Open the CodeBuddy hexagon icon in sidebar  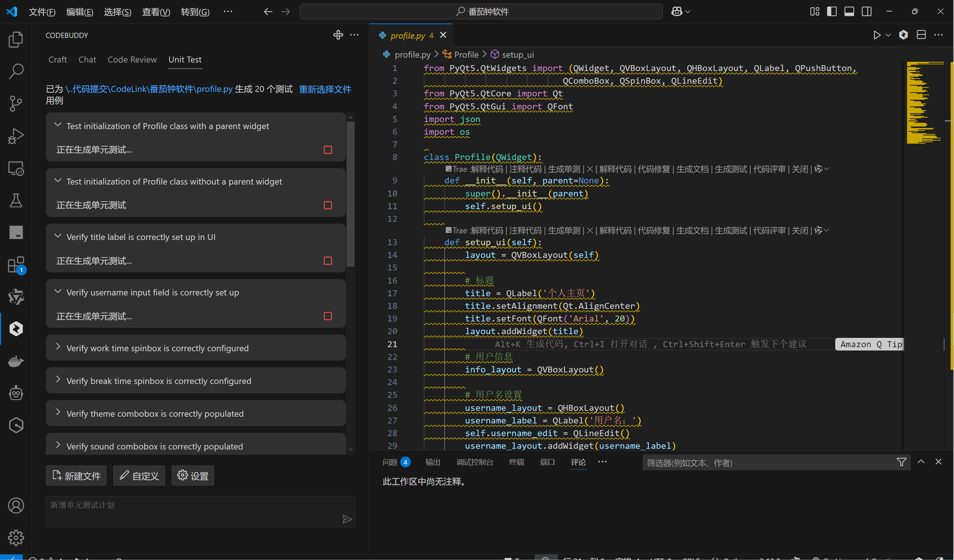point(16,329)
